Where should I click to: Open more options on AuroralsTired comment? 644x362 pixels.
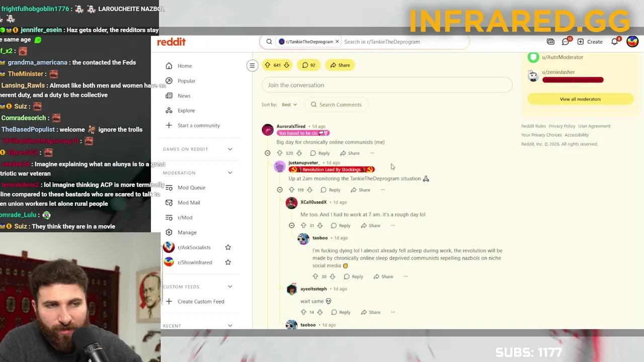tap(372, 153)
